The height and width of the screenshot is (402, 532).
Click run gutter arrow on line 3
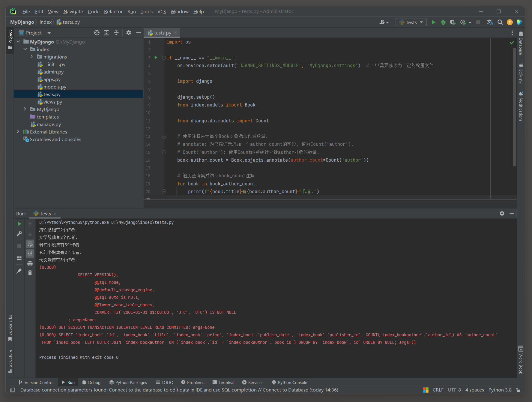(156, 57)
